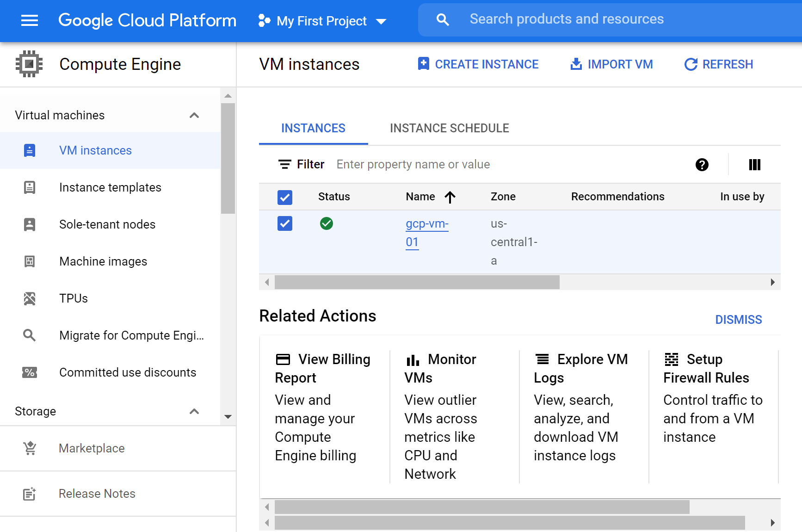Click the Setup Firewall Rules icon
This screenshot has height=532, width=802.
click(672, 359)
